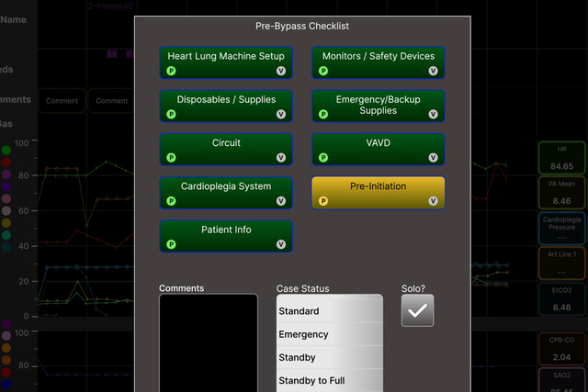The image size is (588, 392).
Task: Open Monitors / Safety Devices checklist
Action: (x=378, y=62)
